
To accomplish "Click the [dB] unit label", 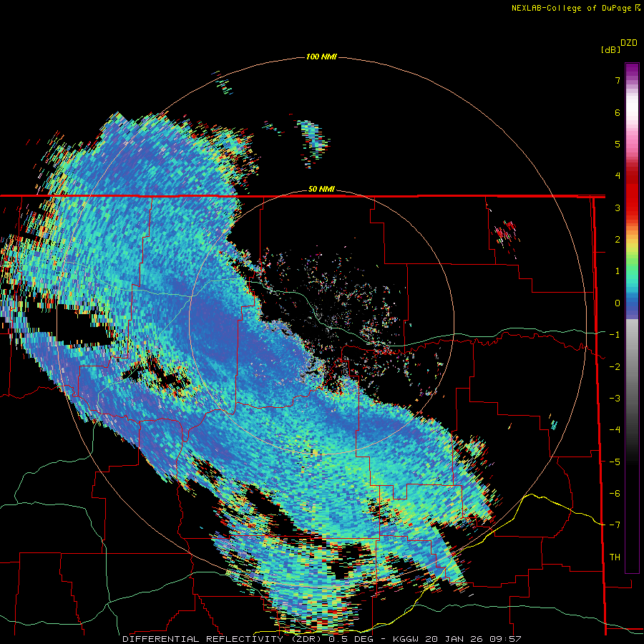I will pyautogui.click(x=610, y=49).
